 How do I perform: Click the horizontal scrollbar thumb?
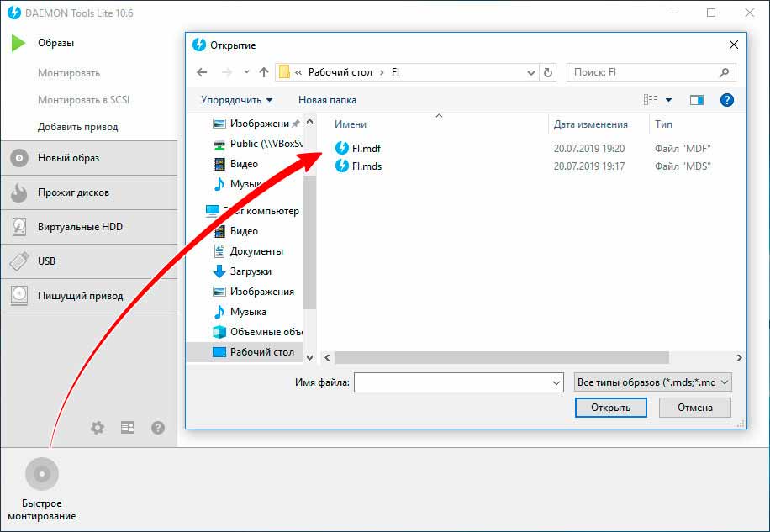(501, 358)
